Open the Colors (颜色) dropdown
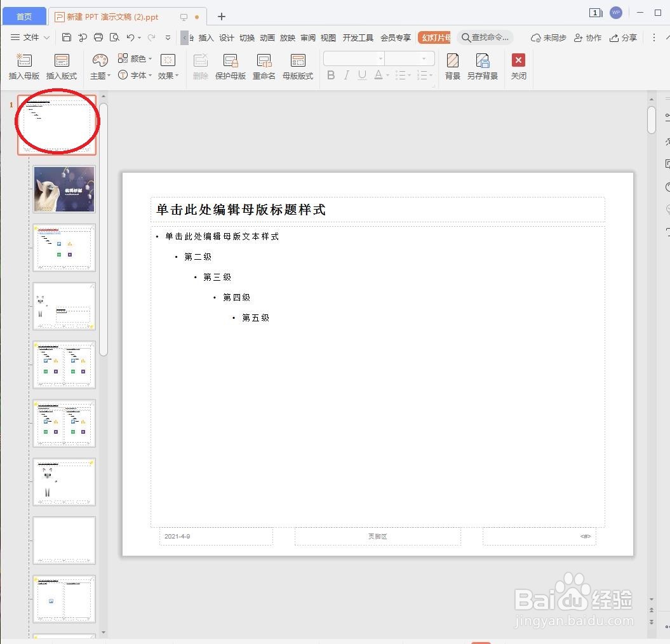Screen dimensions: 670x644 point(135,58)
